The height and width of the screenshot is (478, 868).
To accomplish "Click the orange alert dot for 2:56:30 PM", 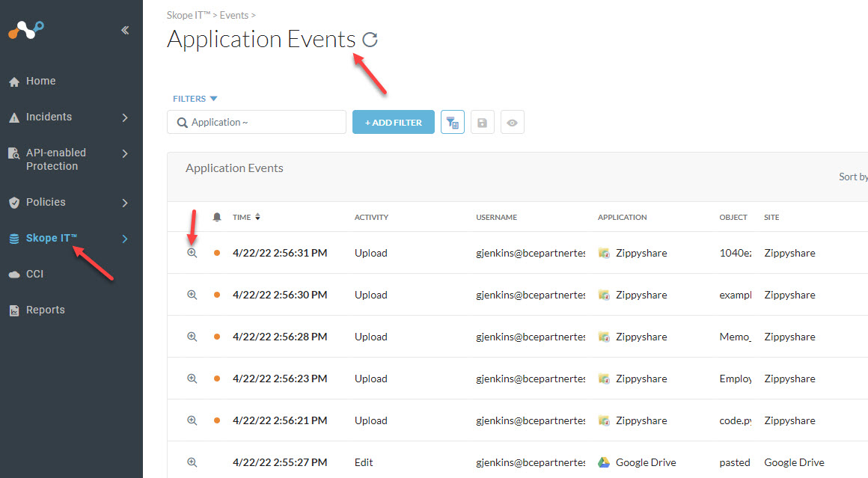I will pyautogui.click(x=217, y=295).
